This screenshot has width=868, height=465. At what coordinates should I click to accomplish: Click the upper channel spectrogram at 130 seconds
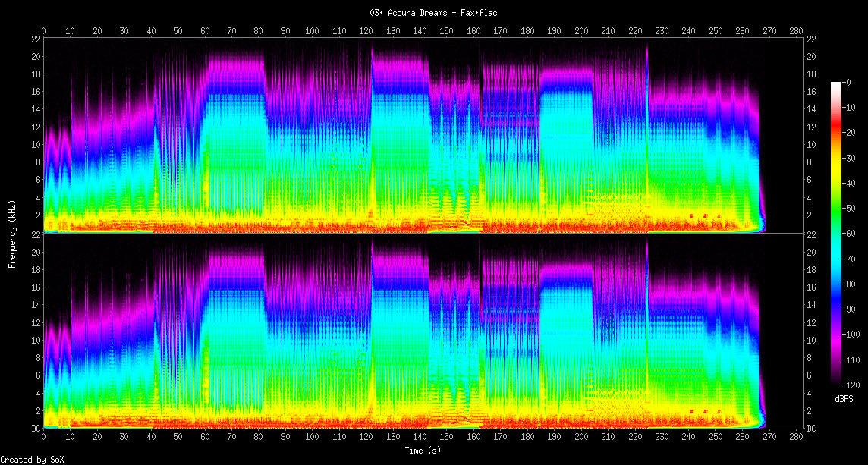pos(392,137)
